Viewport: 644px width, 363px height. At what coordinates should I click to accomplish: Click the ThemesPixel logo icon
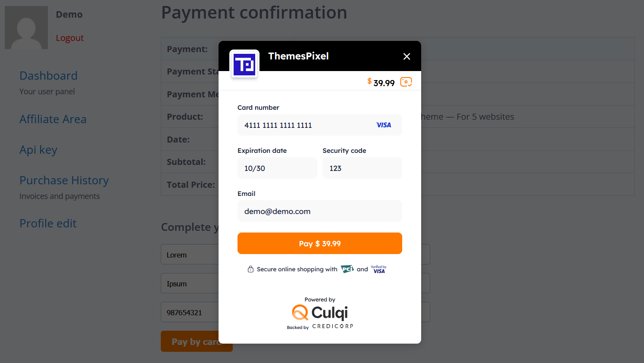[244, 65]
